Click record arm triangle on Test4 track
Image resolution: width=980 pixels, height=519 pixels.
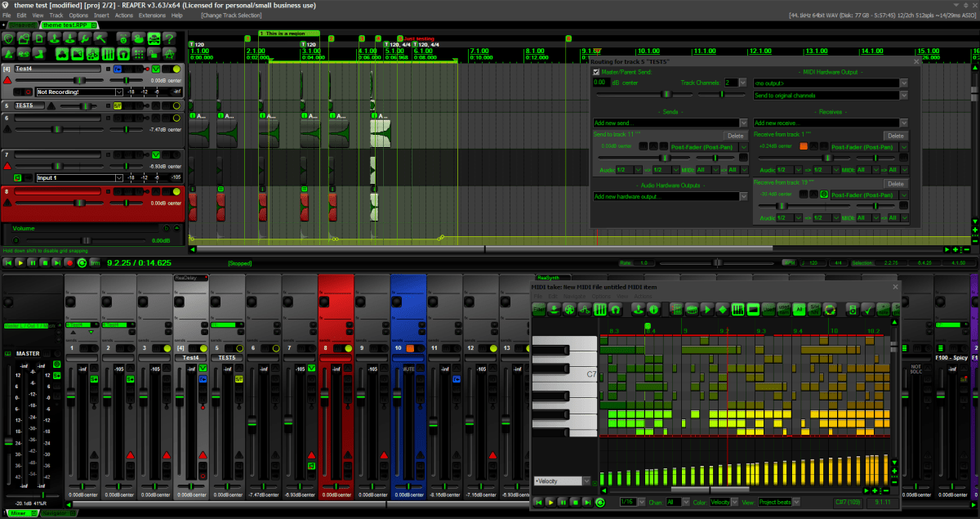(x=7, y=80)
